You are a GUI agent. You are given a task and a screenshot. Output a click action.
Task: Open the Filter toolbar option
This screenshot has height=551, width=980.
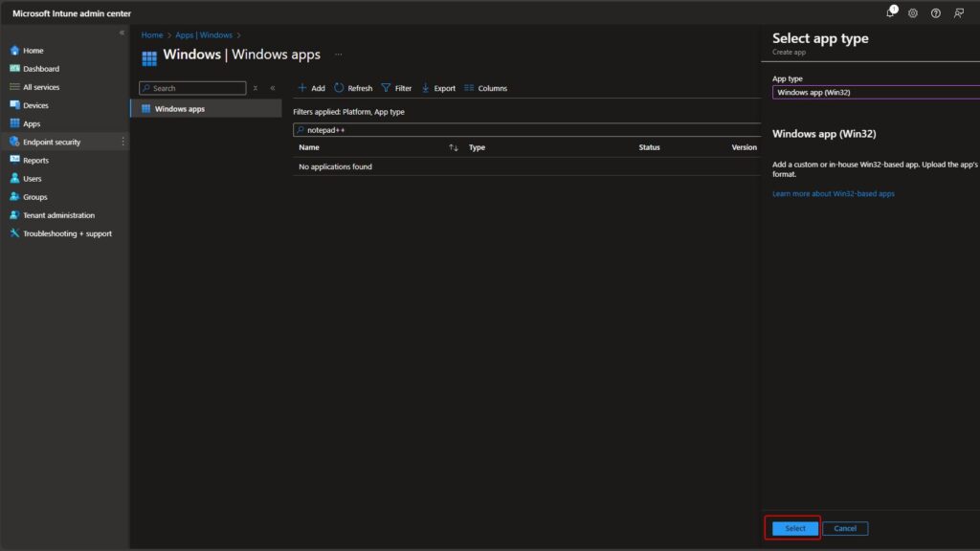[396, 88]
